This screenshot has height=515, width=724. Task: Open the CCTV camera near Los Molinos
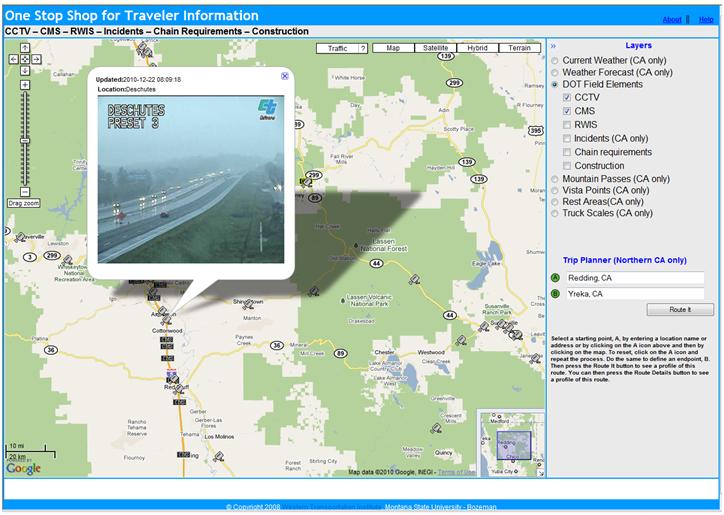pyautogui.click(x=218, y=457)
